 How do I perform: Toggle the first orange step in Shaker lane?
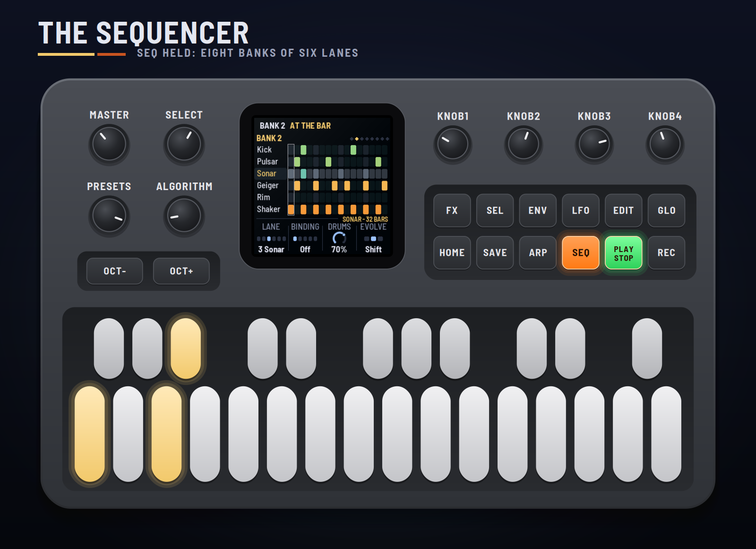click(x=291, y=209)
